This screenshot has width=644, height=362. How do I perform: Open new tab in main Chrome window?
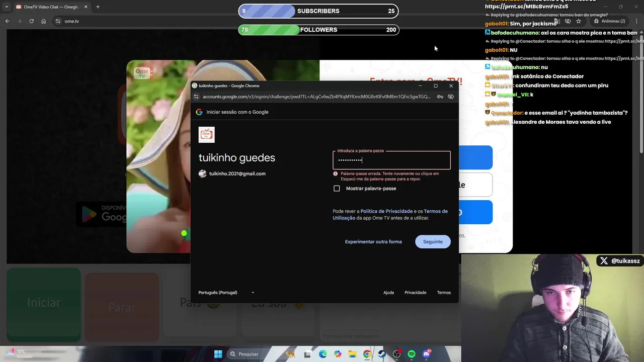coord(98,7)
